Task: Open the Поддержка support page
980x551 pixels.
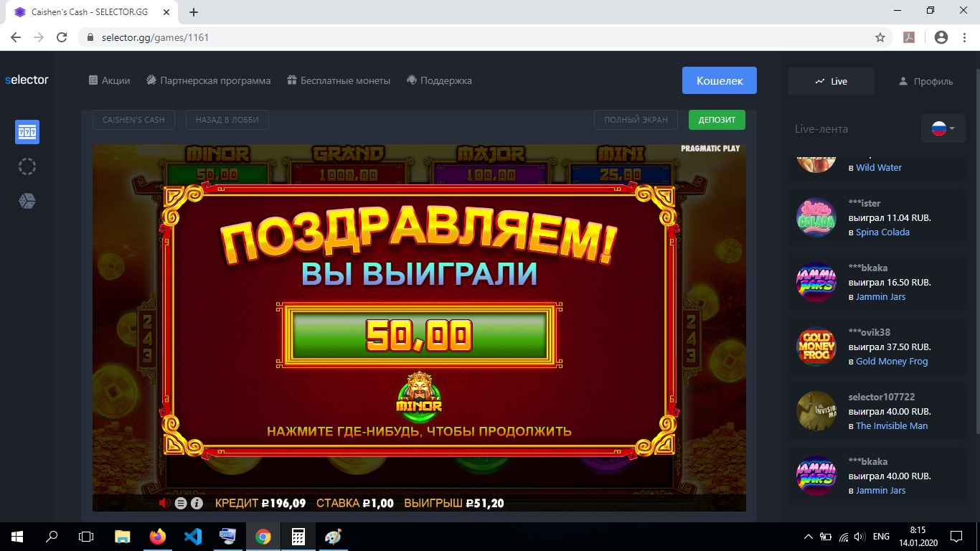Action: (439, 80)
